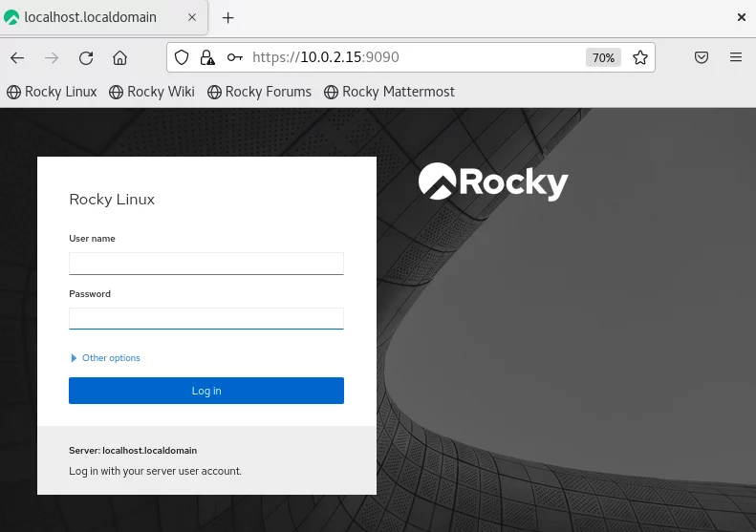Click the Log in button
The height and width of the screenshot is (532, 756).
point(206,391)
